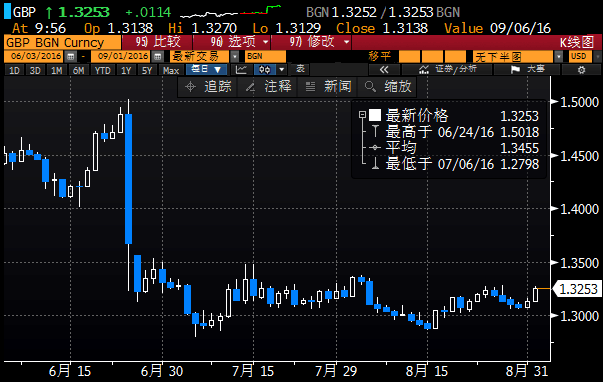Click the first 移平 moving average input box
The image size is (603, 382).
coord(410,57)
